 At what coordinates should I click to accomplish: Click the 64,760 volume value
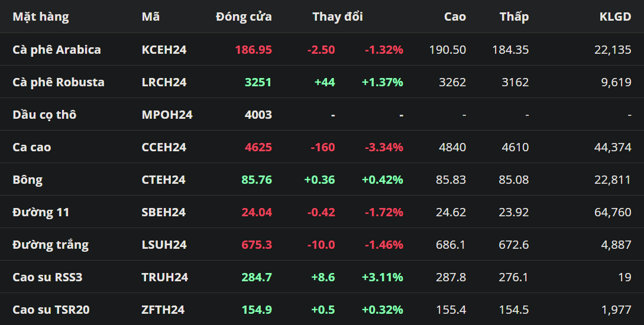click(x=612, y=212)
